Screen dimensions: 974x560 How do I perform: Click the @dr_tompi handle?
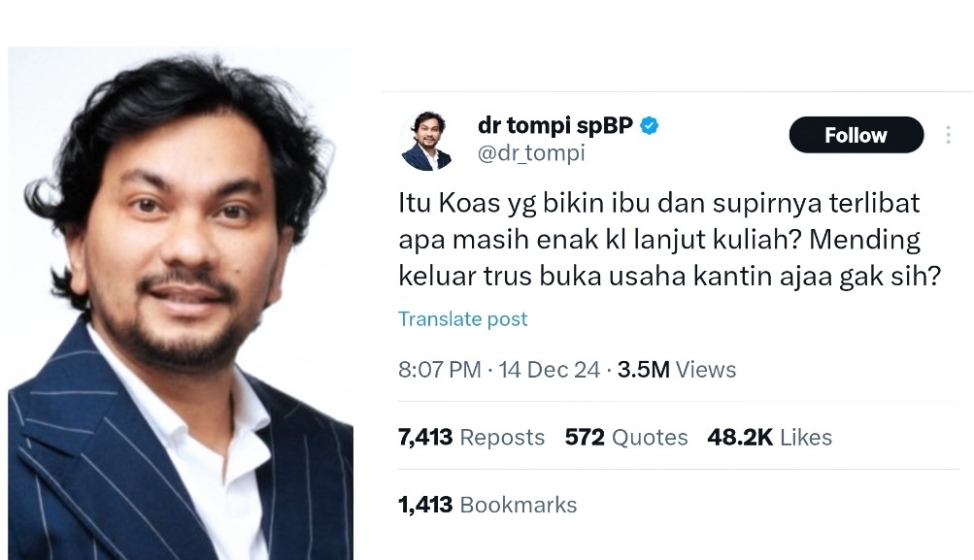pyautogui.click(x=531, y=152)
